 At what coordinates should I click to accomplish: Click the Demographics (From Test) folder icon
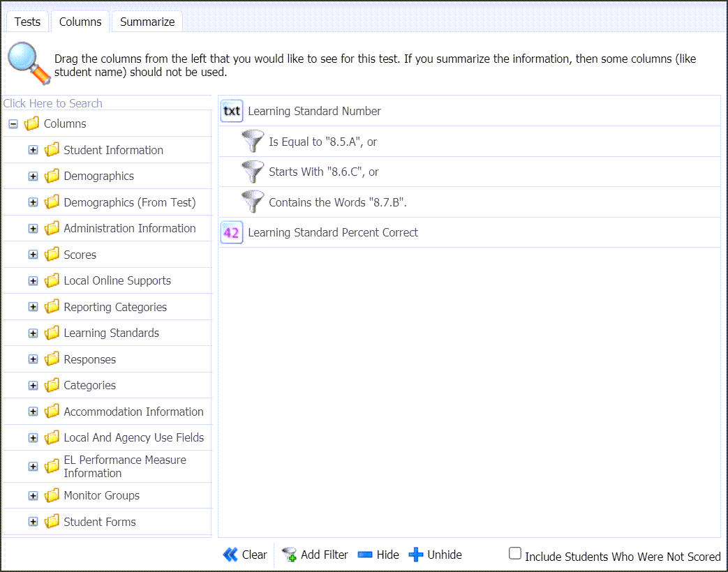52,202
